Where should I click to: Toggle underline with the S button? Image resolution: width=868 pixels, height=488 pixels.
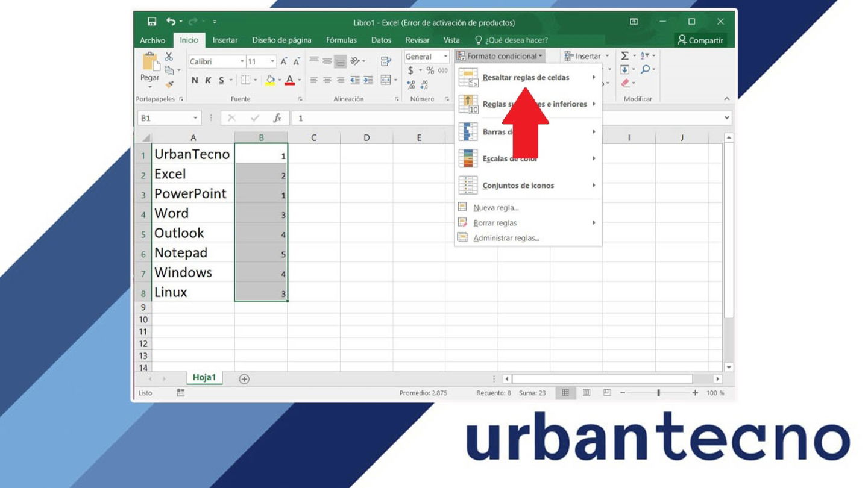221,80
